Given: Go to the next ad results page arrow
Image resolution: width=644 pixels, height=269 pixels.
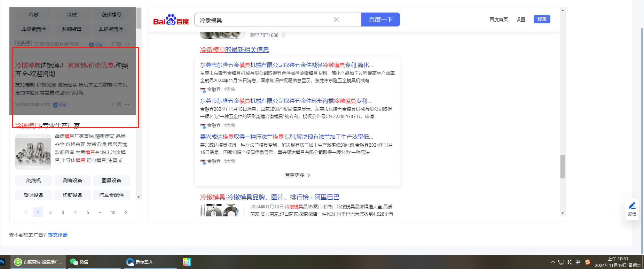Looking at the screenshot, I should point(126,212).
